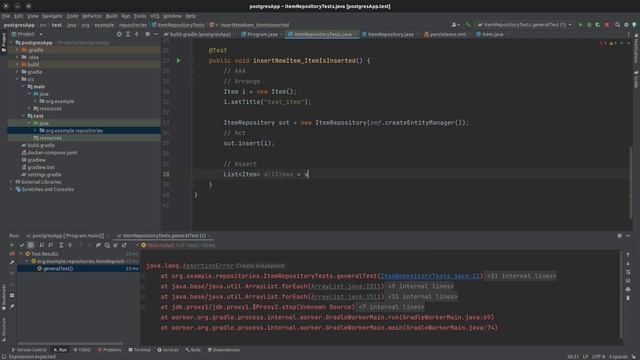Toggle Show Passed tests checkmark in Run panel
This screenshot has height=360, width=640.
[x=22, y=245]
